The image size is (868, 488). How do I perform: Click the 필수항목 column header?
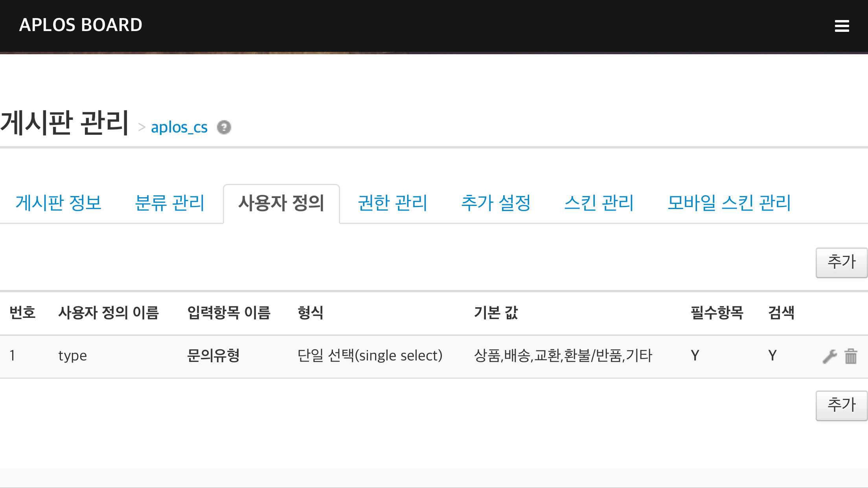(717, 313)
